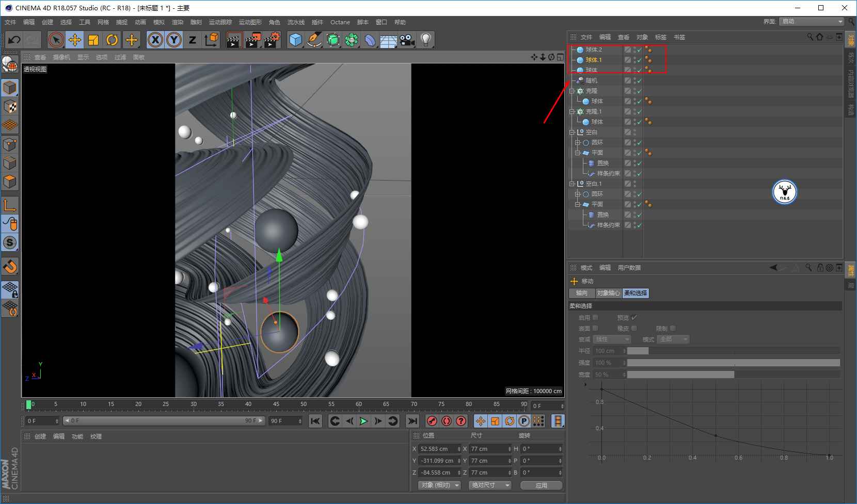Screen dimensions: 857x504
Task: Toggle the Y axis lock
Action: tap(174, 40)
